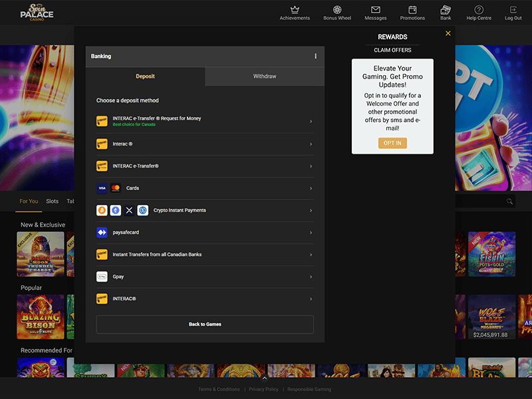Expand the Cards row chevron
Viewport: 532px width, 399px height.
click(311, 188)
